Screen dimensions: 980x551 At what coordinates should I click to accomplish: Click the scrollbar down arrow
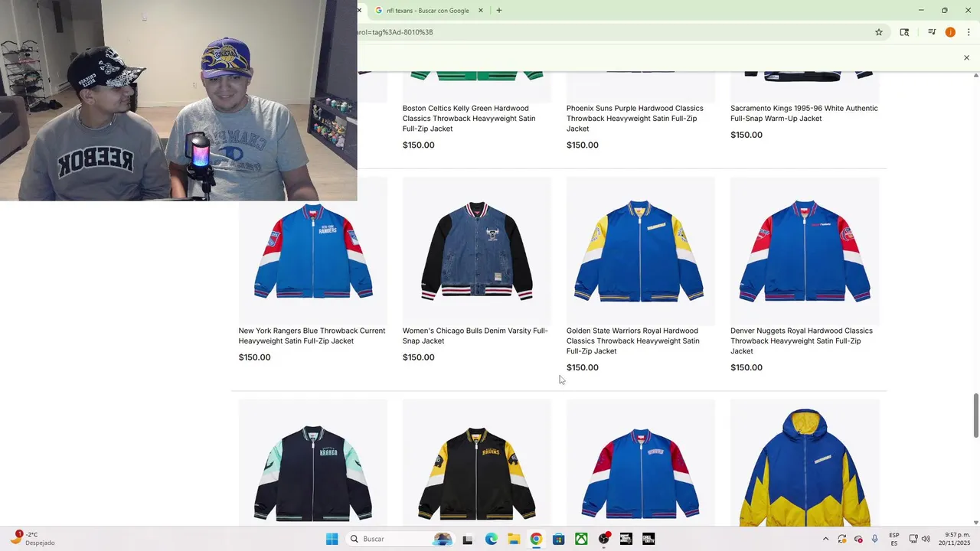pyautogui.click(x=975, y=523)
